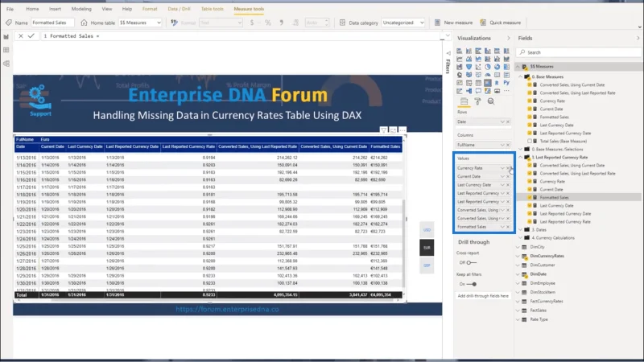
Task: Select the Q&A visual icon
Action: pos(478,91)
